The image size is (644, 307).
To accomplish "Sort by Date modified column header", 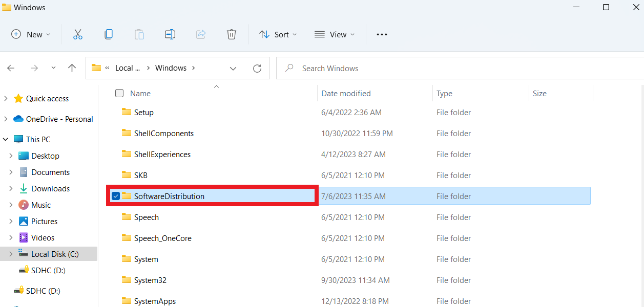I will pyautogui.click(x=346, y=93).
